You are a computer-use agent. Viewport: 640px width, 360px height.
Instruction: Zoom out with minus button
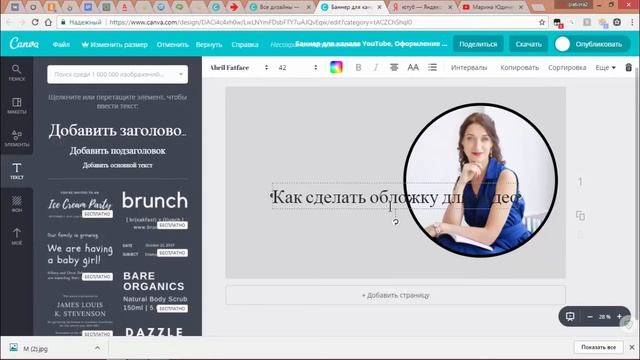[590, 317]
